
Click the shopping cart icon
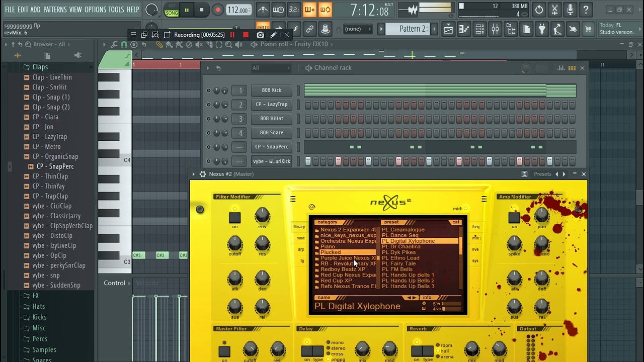588,29
